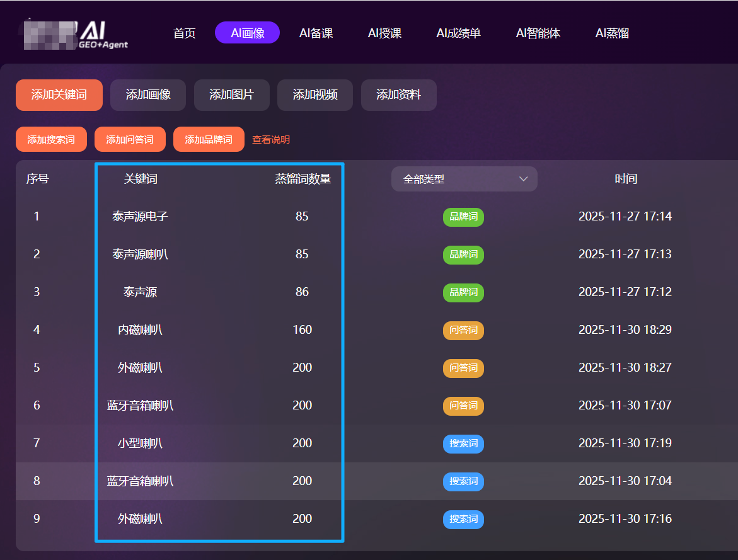738x560 pixels.
Task: Click the 添加资料 button
Action: (398, 95)
